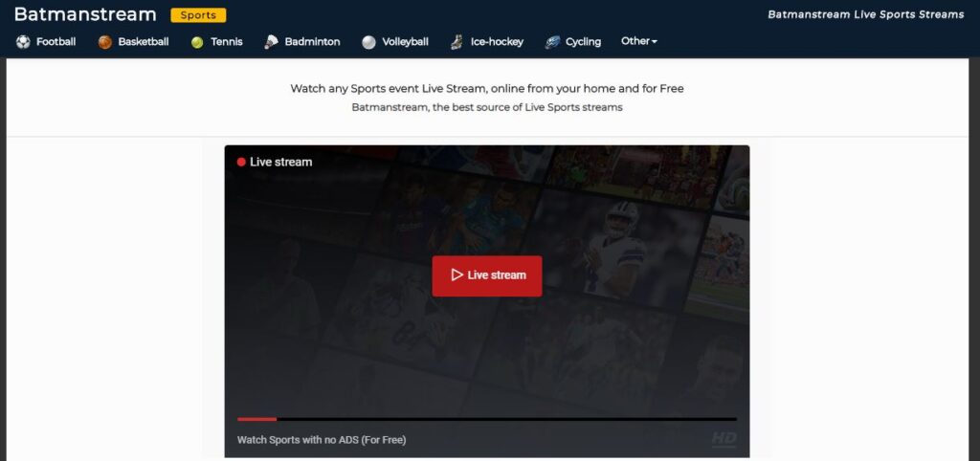Click the Badminton shuttlecock icon
This screenshot has height=461, width=980.
(272, 42)
